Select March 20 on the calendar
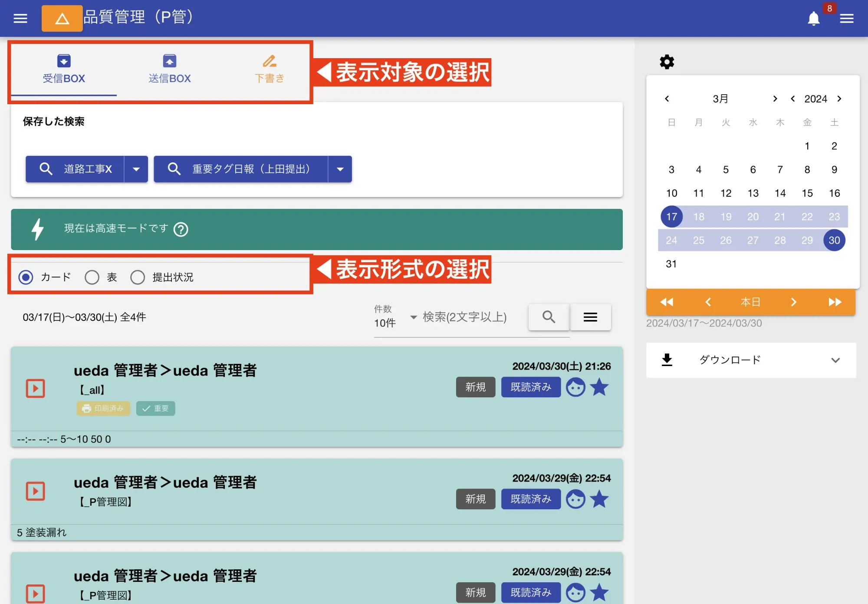 pos(753,216)
